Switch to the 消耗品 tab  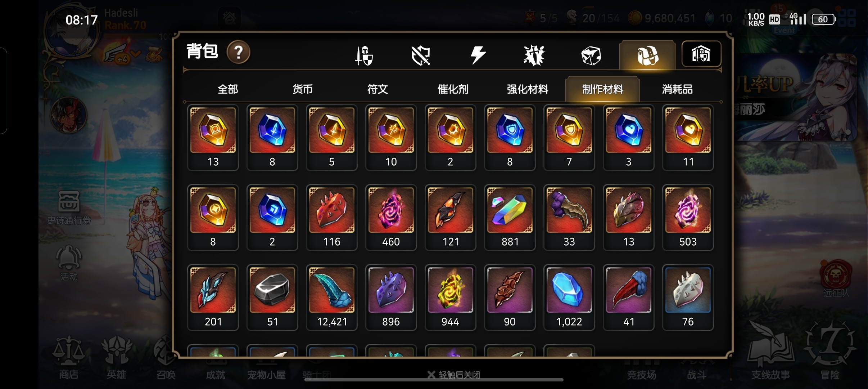point(677,89)
